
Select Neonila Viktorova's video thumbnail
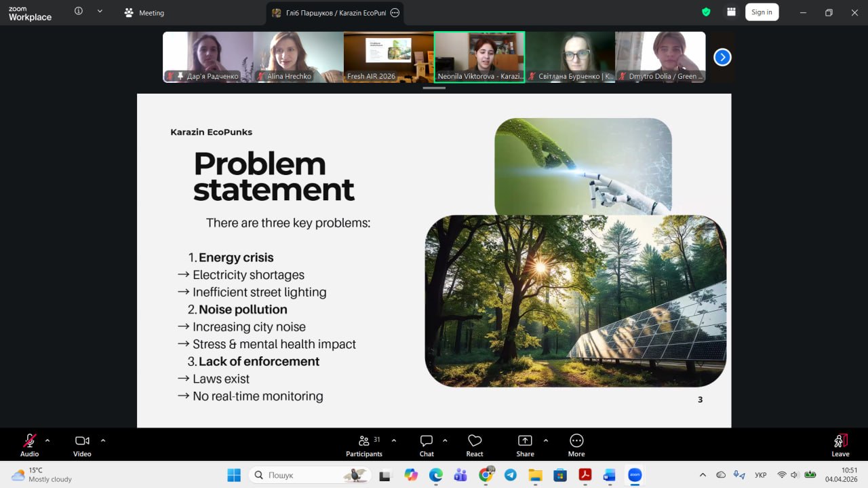click(479, 57)
